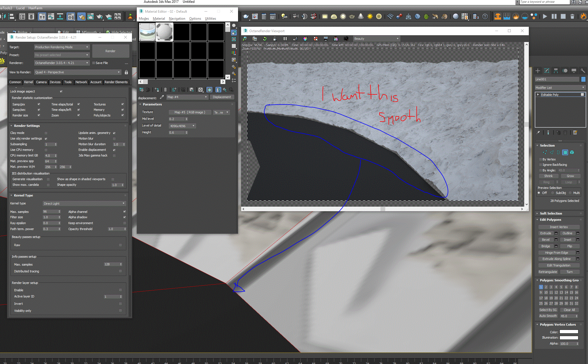588x364 pixels.
Task: Open the Modifier List dropdown
Action: [560, 88]
